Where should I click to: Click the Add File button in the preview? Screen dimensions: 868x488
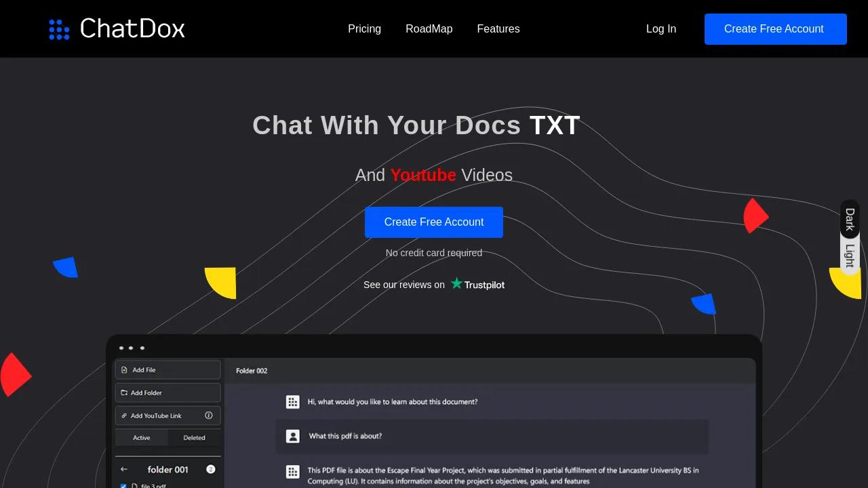coord(168,370)
